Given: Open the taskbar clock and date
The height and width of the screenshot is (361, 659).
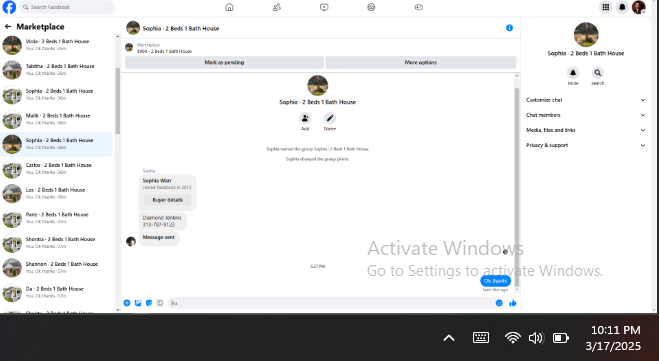Looking at the screenshot, I should (614, 338).
